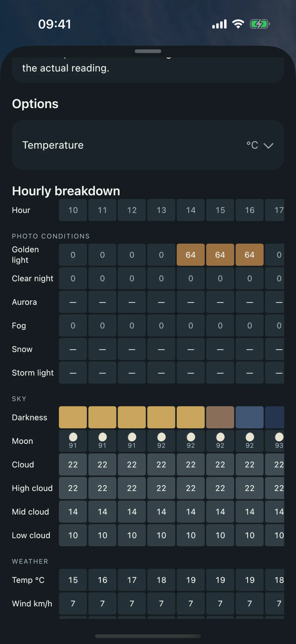Tap the Temperature option row label

coord(53,145)
